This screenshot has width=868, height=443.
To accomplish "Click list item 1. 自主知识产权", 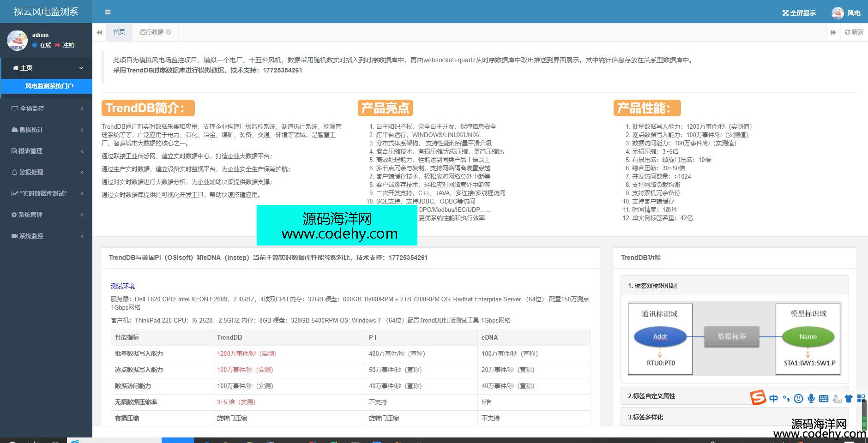I will (x=433, y=126).
